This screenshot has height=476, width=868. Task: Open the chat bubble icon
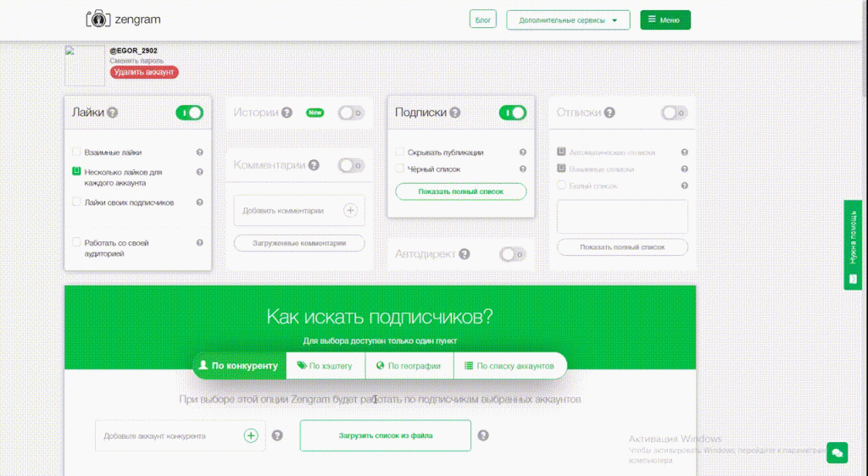(837, 452)
